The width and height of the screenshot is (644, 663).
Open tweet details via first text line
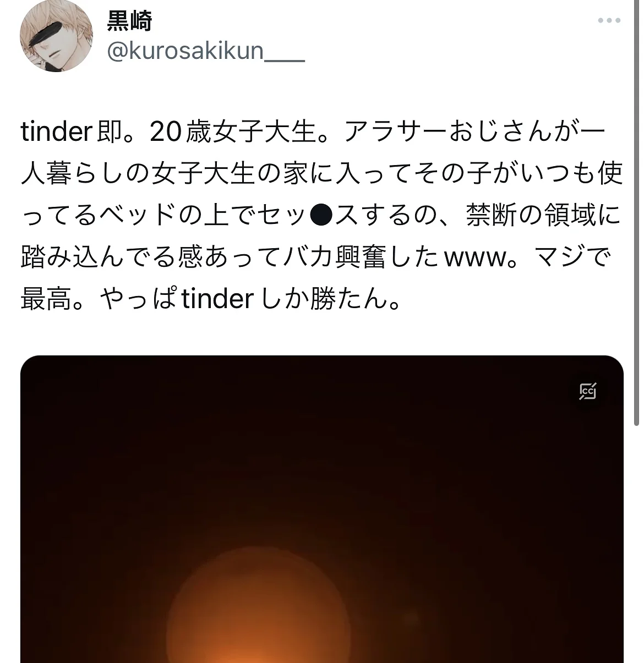pyautogui.click(x=313, y=131)
